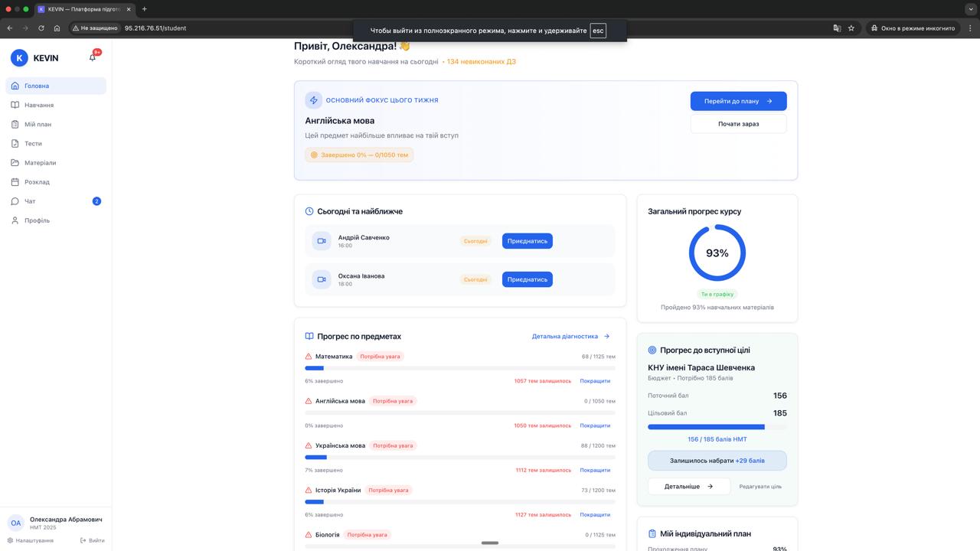Viewport: 980px width, 551px height.
Task: Click the Редагувати ціль link
Action: point(759,487)
